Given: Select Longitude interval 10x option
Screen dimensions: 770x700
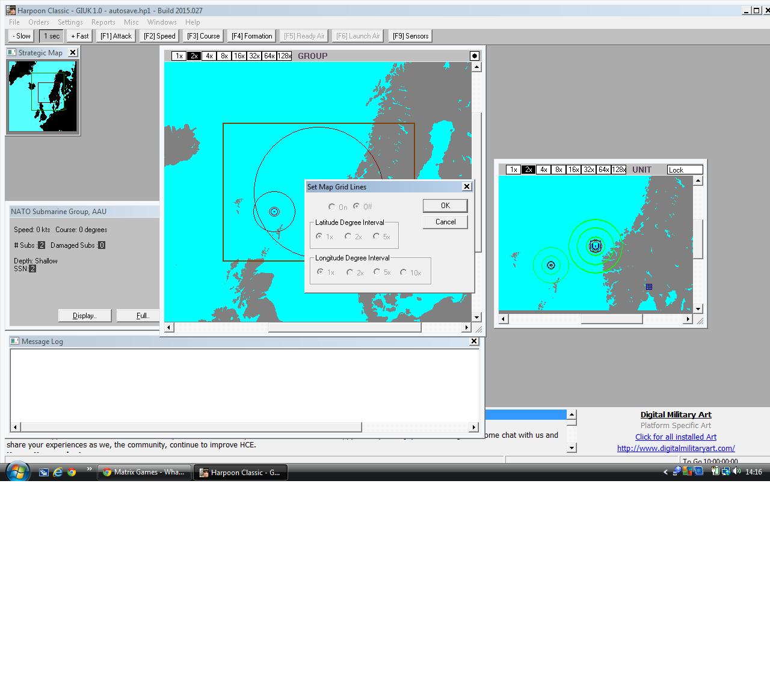Looking at the screenshot, I should click(x=403, y=272).
